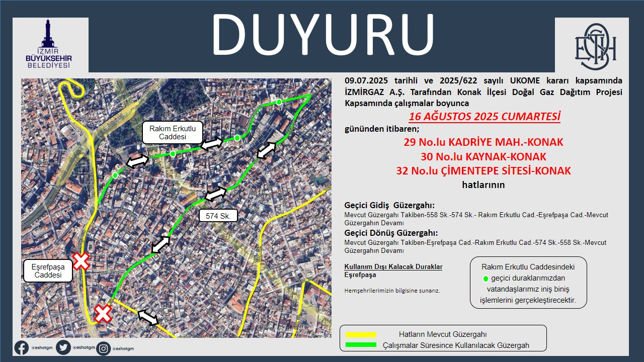The height and width of the screenshot is (362, 644).
Task: Click the 16 AĞUSTOS 2025 CUMARTESİ date text
Action: coord(484,117)
